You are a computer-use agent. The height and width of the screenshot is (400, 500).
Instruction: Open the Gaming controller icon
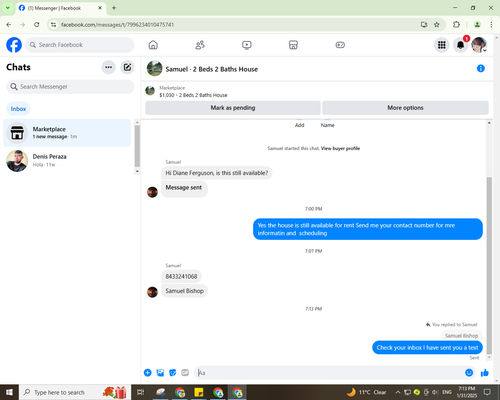(x=340, y=45)
